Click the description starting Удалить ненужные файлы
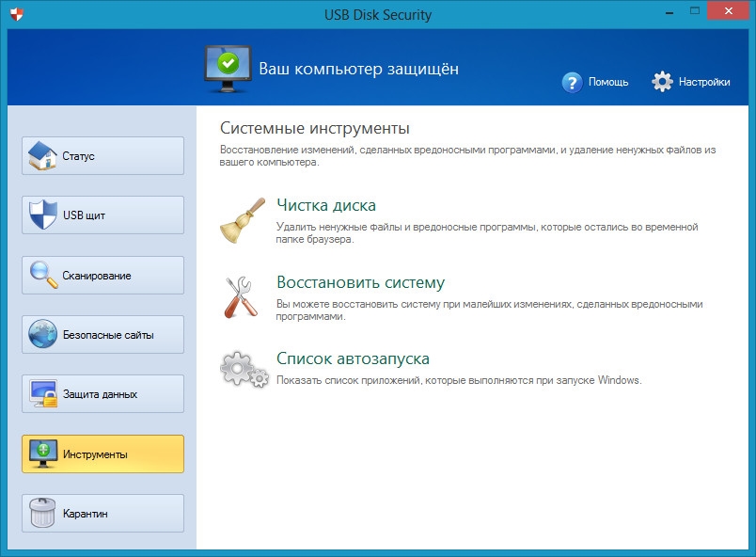Image resolution: width=756 pixels, height=557 pixels. pos(487,233)
